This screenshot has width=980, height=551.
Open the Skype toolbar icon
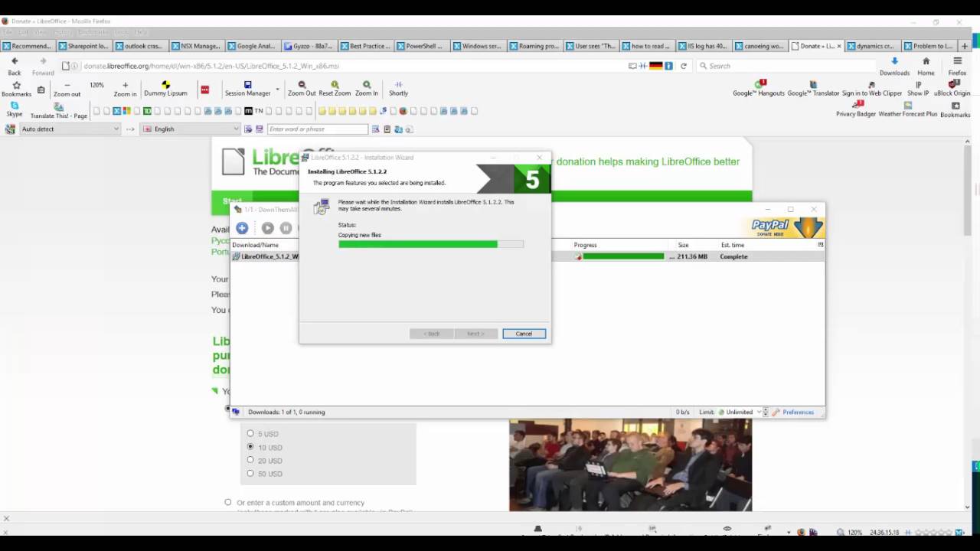pos(15,106)
